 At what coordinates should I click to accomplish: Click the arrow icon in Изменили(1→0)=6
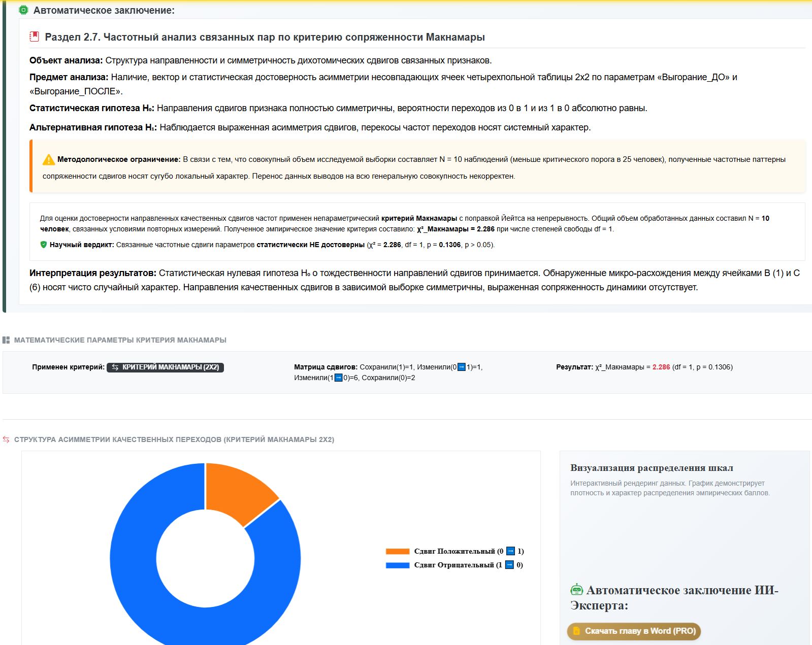click(x=338, y=378)
